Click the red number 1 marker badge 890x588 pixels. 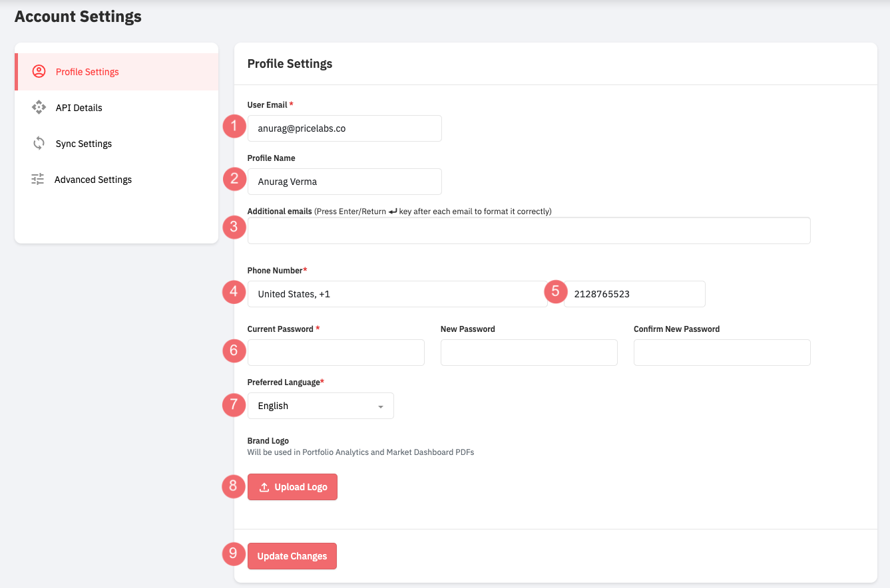coord(233,126)
